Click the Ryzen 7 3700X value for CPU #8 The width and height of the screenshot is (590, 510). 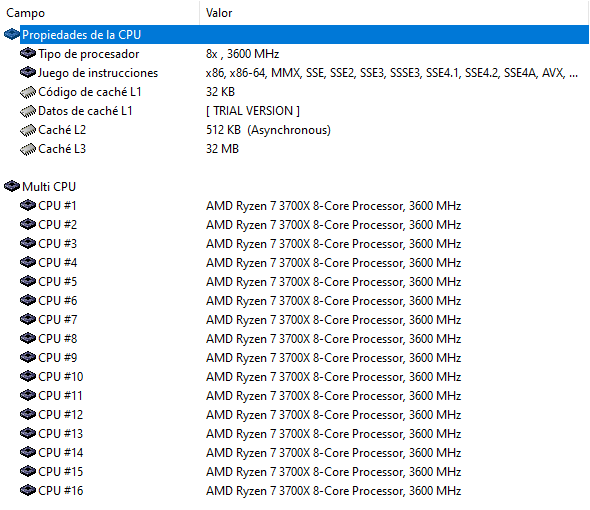pos(333,339)
